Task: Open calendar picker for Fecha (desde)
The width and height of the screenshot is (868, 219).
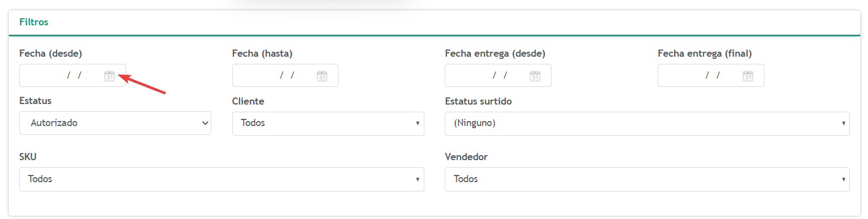Action: [110, 76]
